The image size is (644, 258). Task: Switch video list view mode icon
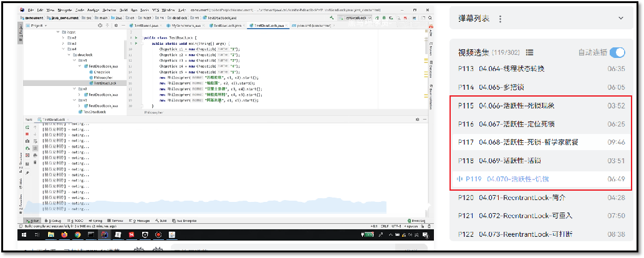[529, 53]
